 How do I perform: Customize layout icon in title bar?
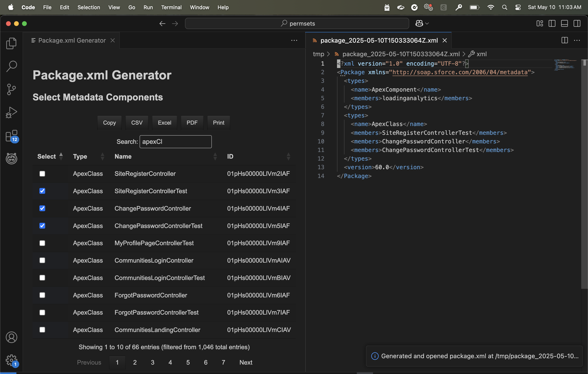pyautogui.click(x=540, y=23)
